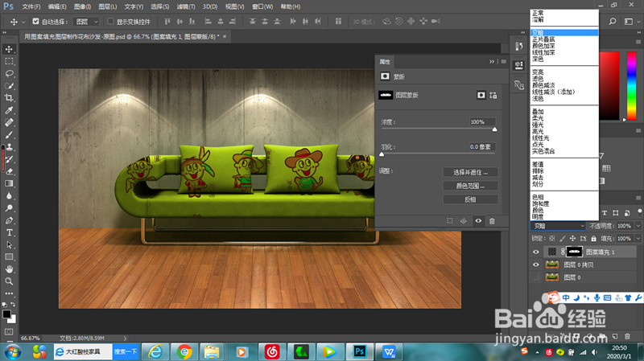
Task: Select the Dodge tool
Action: (9, 208)
